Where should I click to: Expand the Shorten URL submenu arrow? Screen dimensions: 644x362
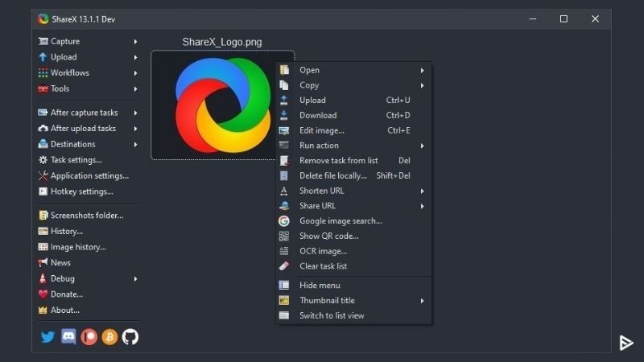422,191
